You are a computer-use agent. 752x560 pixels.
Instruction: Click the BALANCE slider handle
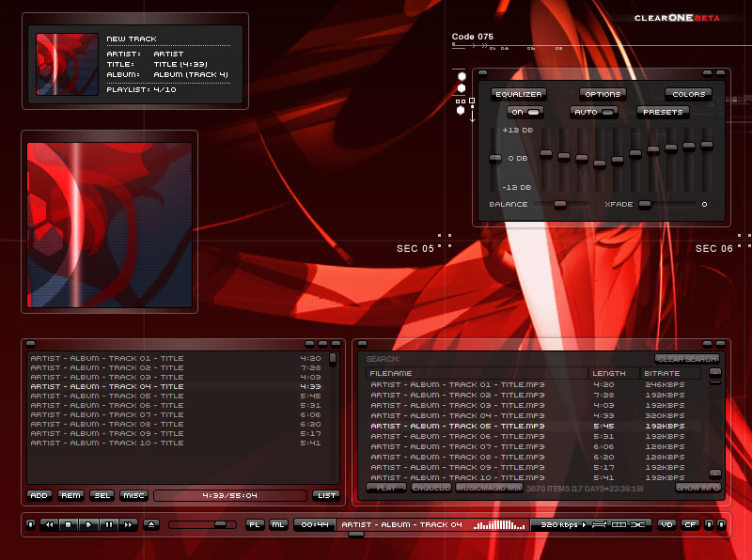click(559, 204)
